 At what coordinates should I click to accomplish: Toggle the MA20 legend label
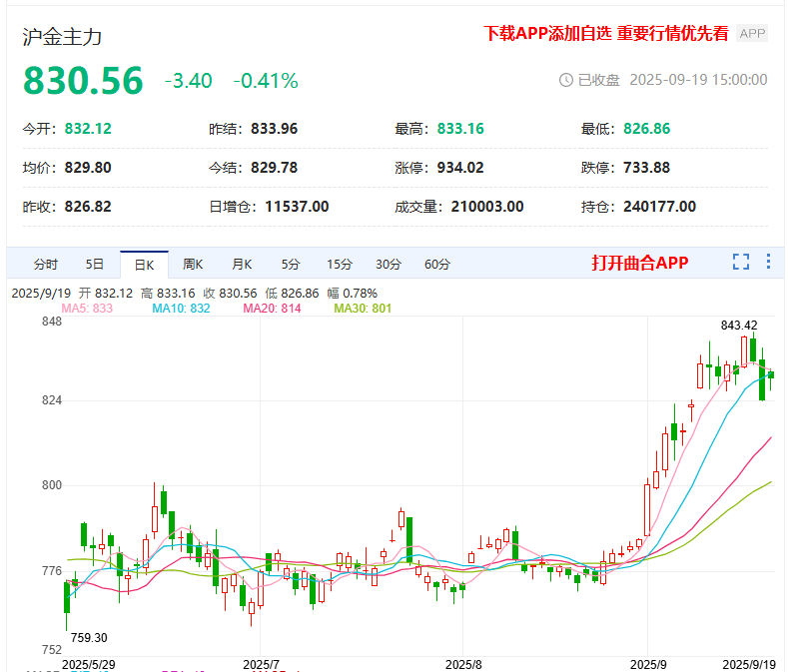[272, 309]
